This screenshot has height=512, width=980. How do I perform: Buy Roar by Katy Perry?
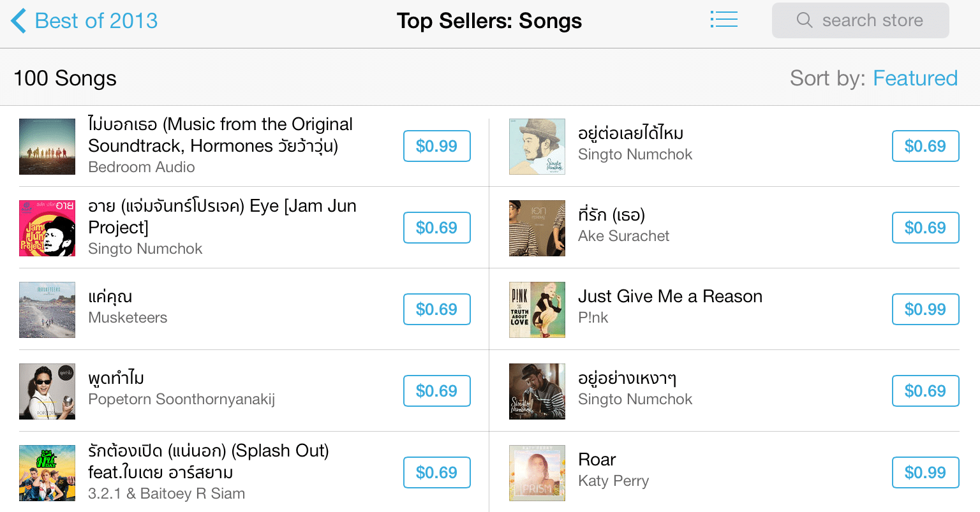pos(925,472)
